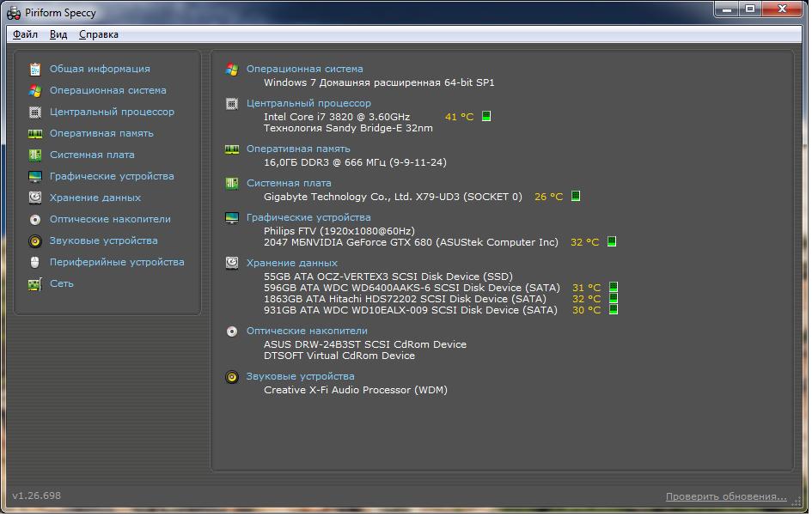Click the Intel Core i7 3820 text
The image size is (812, 517).
click(337, 117)
